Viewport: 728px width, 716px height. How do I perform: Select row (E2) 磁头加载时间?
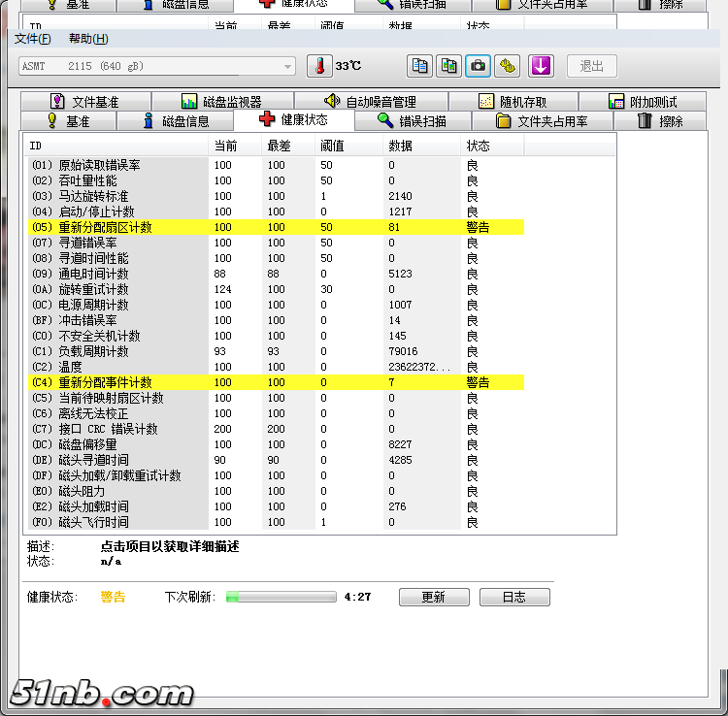(x=276, y=506)
